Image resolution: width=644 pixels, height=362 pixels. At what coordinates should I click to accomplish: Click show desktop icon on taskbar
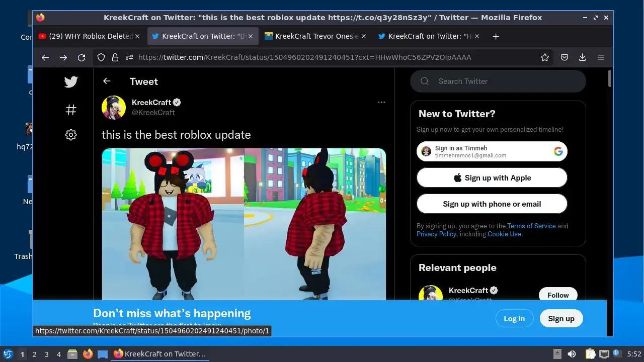103,354
